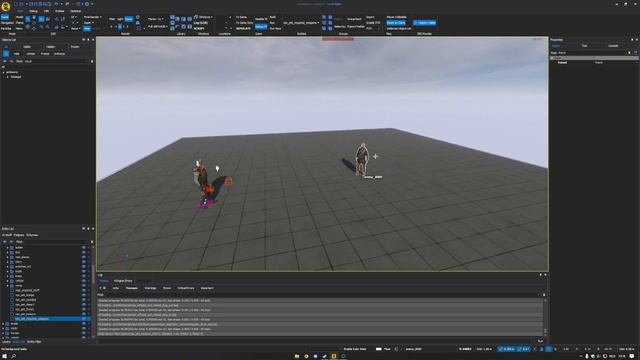Click Freeze in the Objects List
640x360 pixels.
tap(45, 53)
